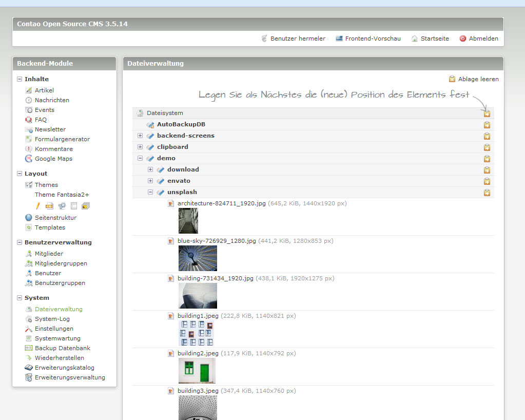This screenshot has height=420, width=525.
Task: Collapse the demo folder
Action: click(140, 158)
